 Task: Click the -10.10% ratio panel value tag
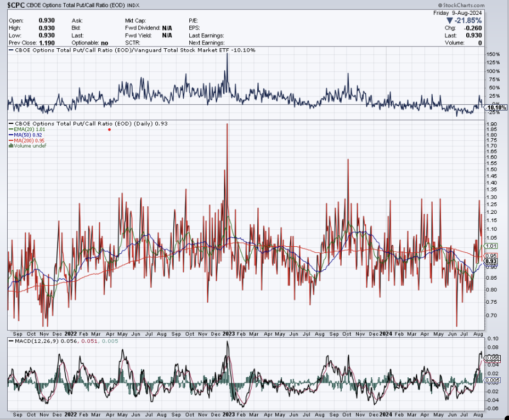(x=496, y=107)
